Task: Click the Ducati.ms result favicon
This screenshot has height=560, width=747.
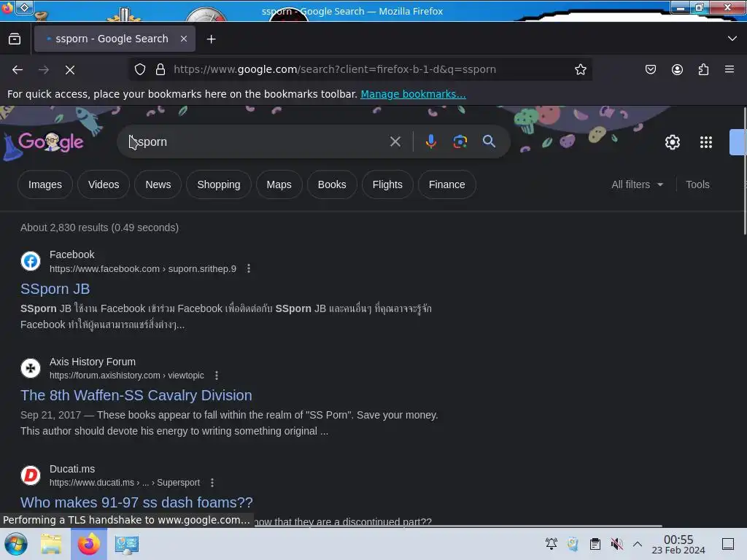Action: 31,475
